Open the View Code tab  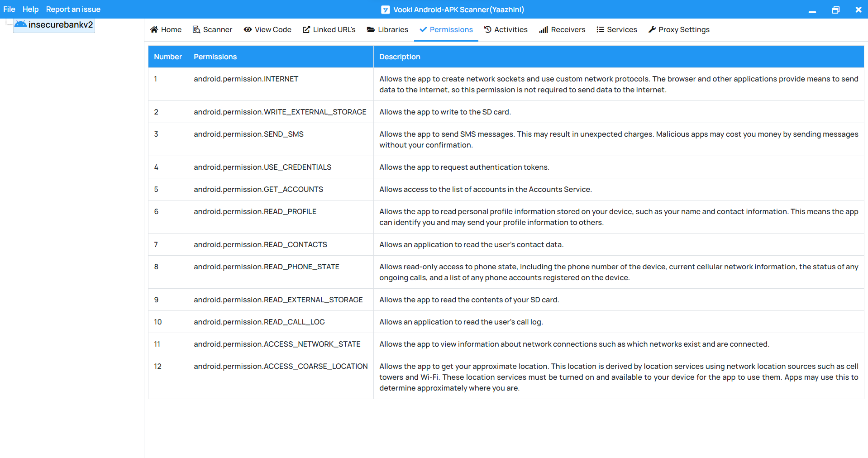pyautogui.click(x=267, y=29)
